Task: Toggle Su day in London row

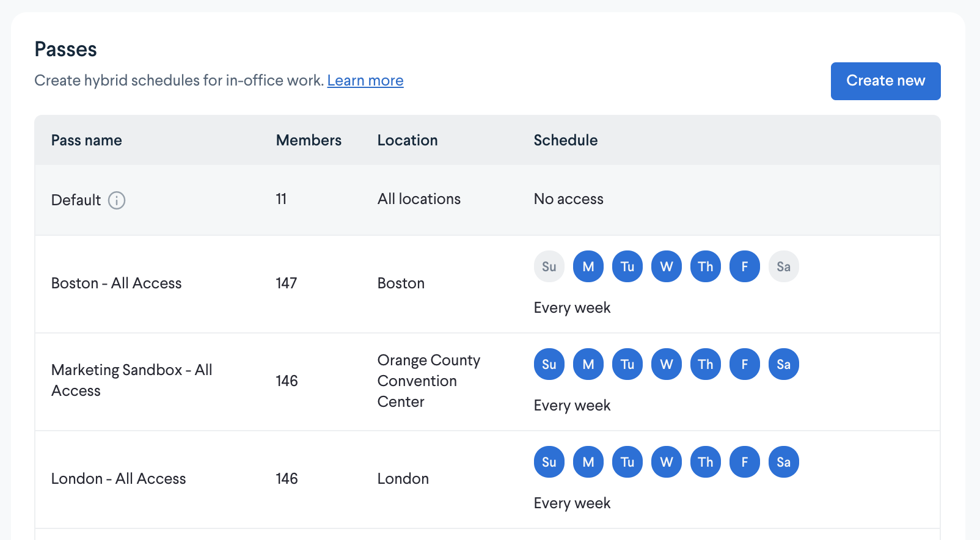Action: click(549, 462)
